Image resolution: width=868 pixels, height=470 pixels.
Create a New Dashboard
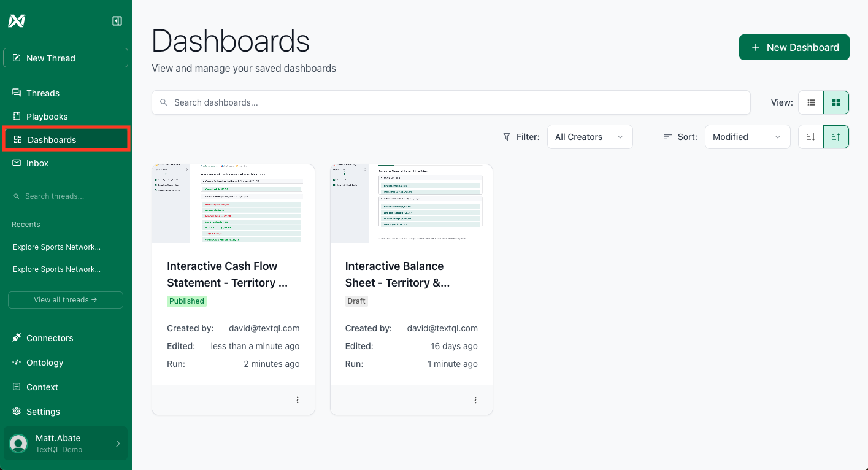794,47
